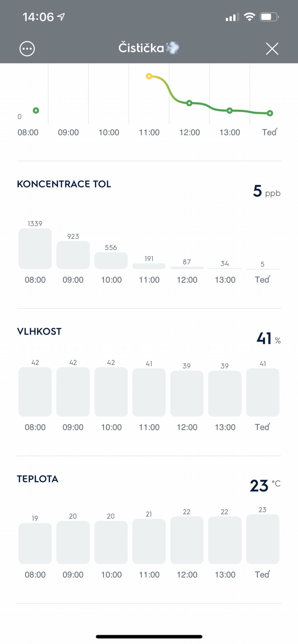Screen dimensions: 298x644
Task: Select the 13:00 data point on line chart
Action: click(x=229, y=110)
